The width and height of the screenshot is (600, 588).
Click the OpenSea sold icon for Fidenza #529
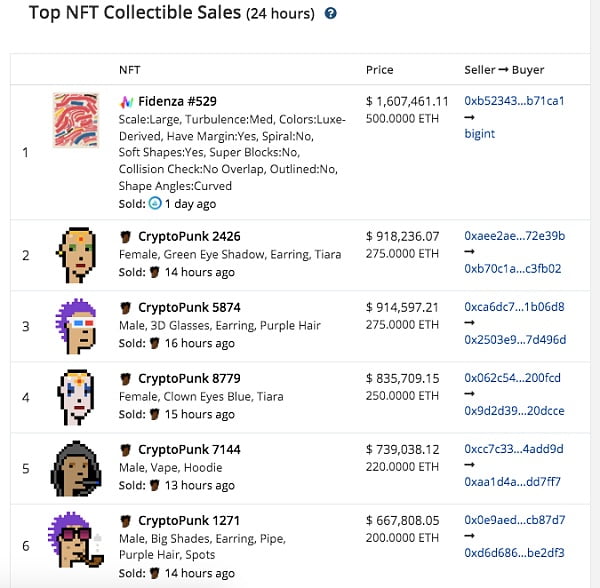155,203
